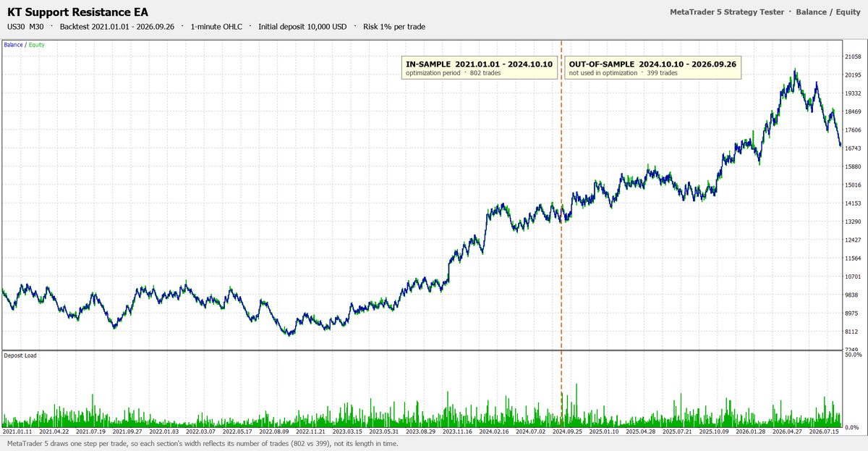Select the "Initial deposit 10,000 USD" text
Screen dimensions: 868x451
click(302, 27)
